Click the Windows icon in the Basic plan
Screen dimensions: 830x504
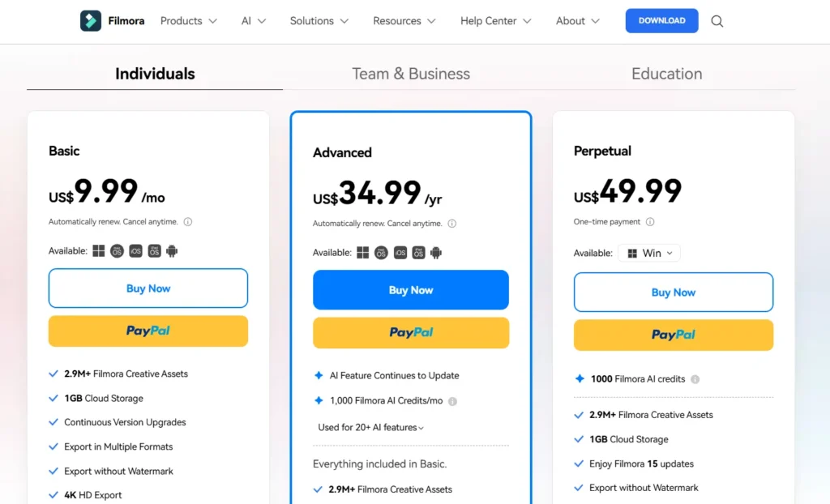(99, 251)
